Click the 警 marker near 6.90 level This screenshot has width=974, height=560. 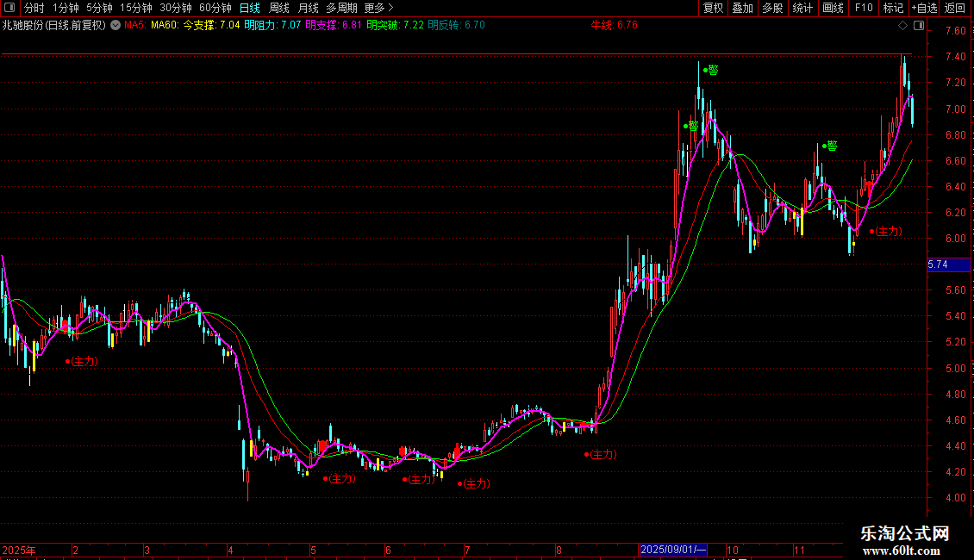[x=690, y=126]
